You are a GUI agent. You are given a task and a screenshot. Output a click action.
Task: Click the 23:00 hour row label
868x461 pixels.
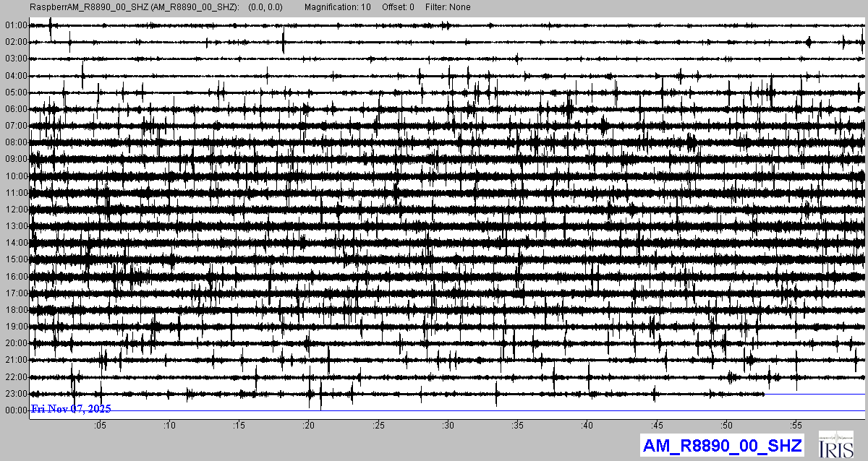coord(15,394)
